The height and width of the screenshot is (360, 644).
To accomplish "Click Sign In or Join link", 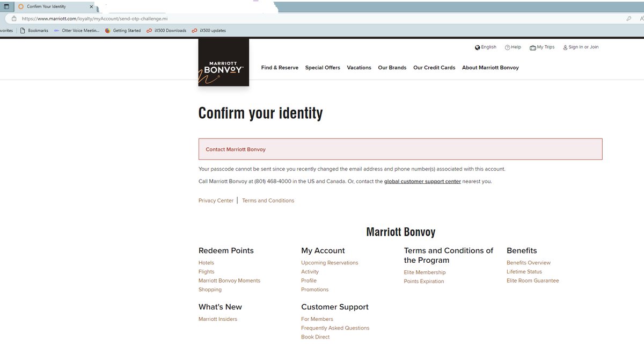I will point(581,47).
